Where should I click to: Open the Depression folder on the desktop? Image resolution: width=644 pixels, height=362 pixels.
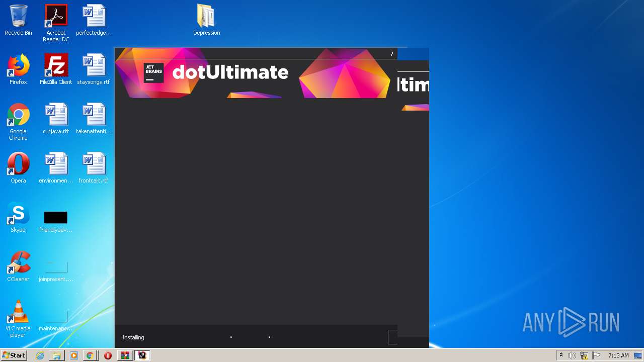206,20
